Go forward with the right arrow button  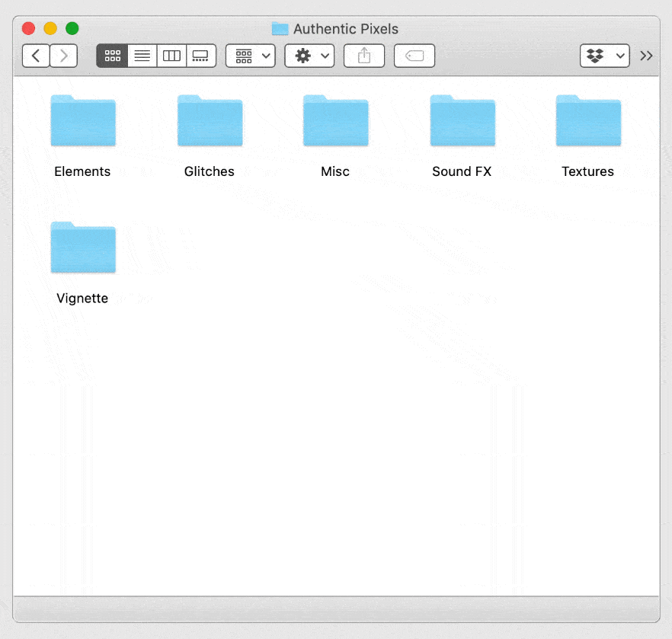point(64,56)
